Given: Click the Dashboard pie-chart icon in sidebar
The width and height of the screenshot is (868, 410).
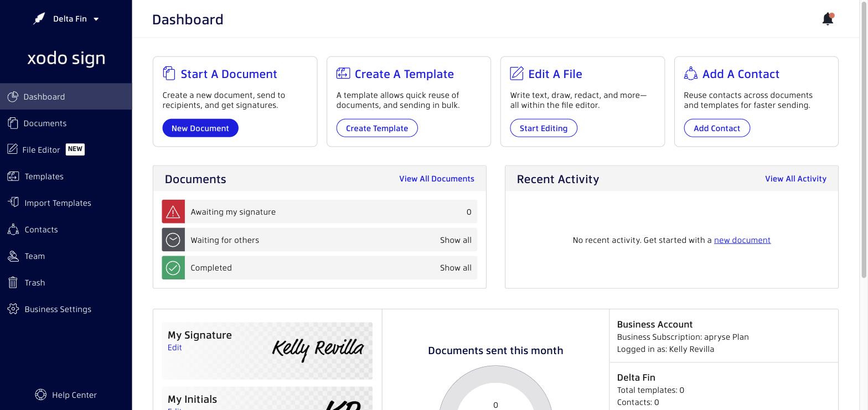Looking at the screenshot, I should tap(13, 97).
